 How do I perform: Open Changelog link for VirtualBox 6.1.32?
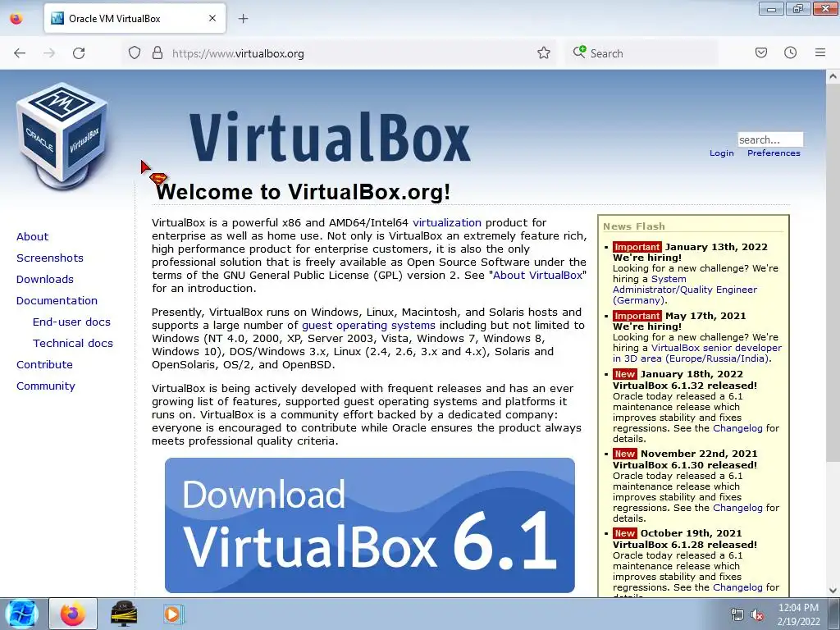[737, 428]
